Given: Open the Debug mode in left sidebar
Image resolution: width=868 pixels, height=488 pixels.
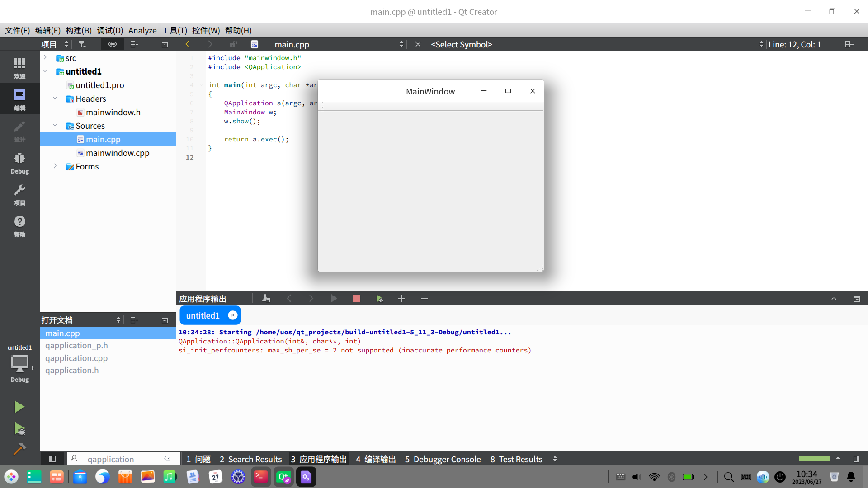Looking at the screenshot, I should click(19, 163).
